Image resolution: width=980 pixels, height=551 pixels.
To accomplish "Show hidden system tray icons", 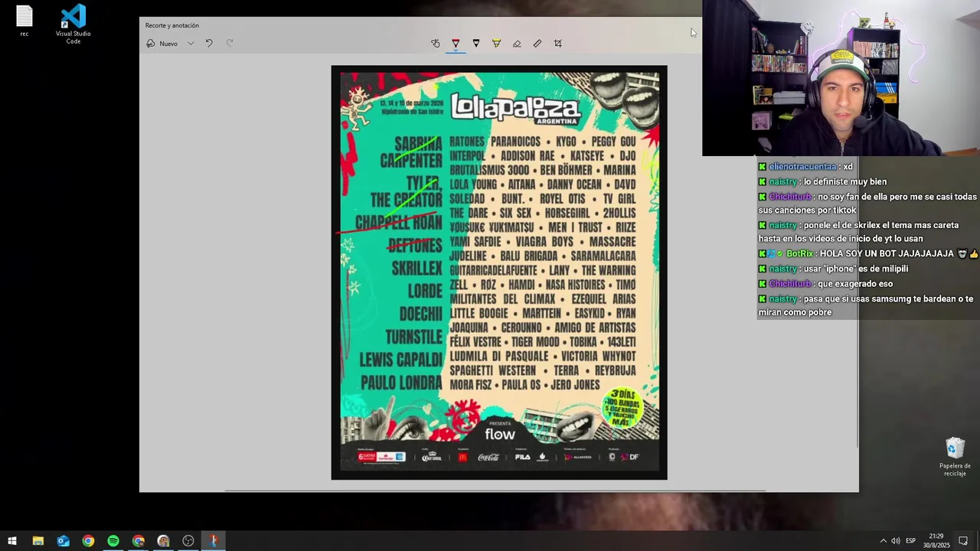I will point(883,541).
